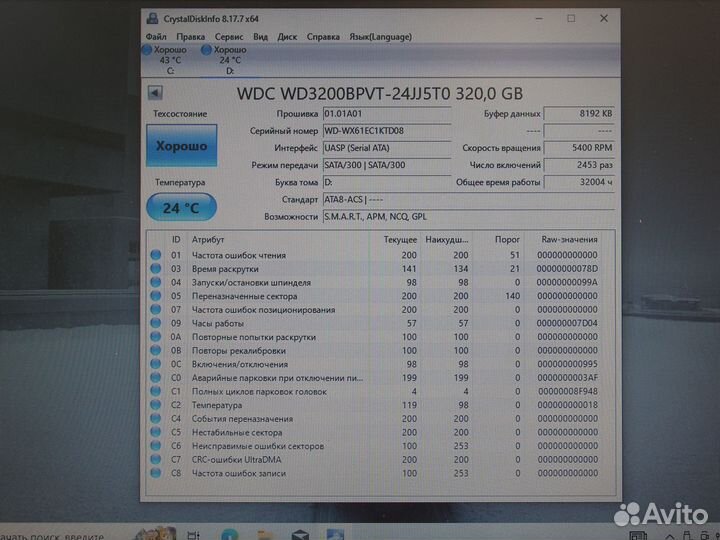Click the serial number field WD-WX61EC1KTD08

[x=387, y=131]
